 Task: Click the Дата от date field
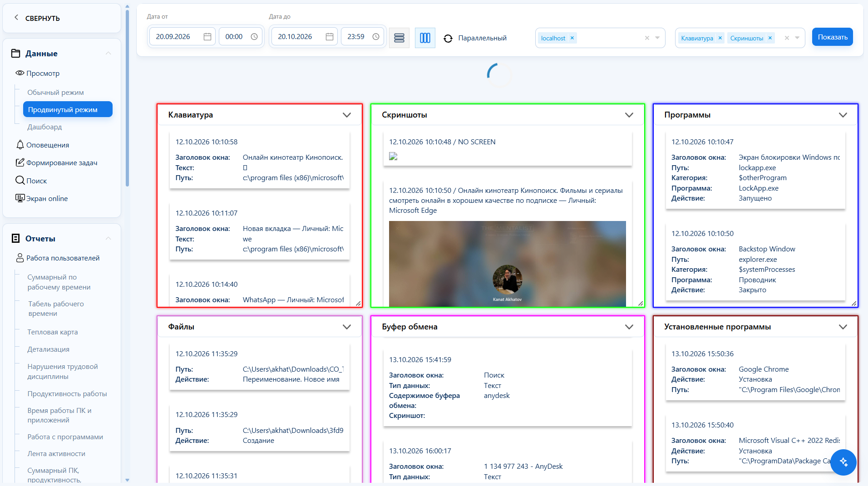point(182,37)
